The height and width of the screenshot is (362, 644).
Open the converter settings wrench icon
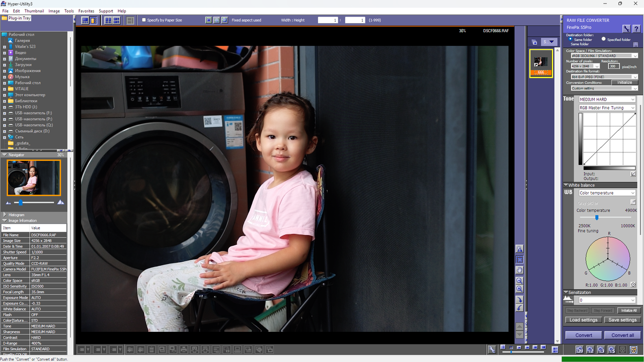point(626,29)
